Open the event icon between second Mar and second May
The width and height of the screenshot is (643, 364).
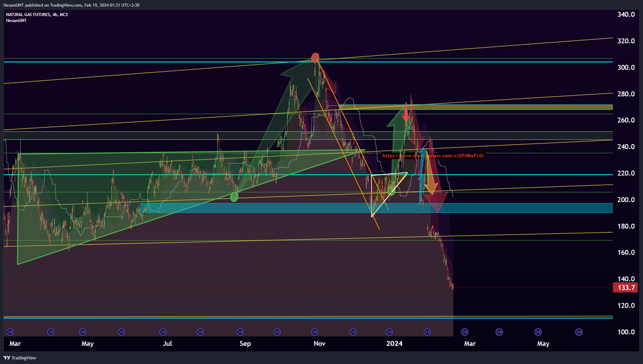[499, 332]
